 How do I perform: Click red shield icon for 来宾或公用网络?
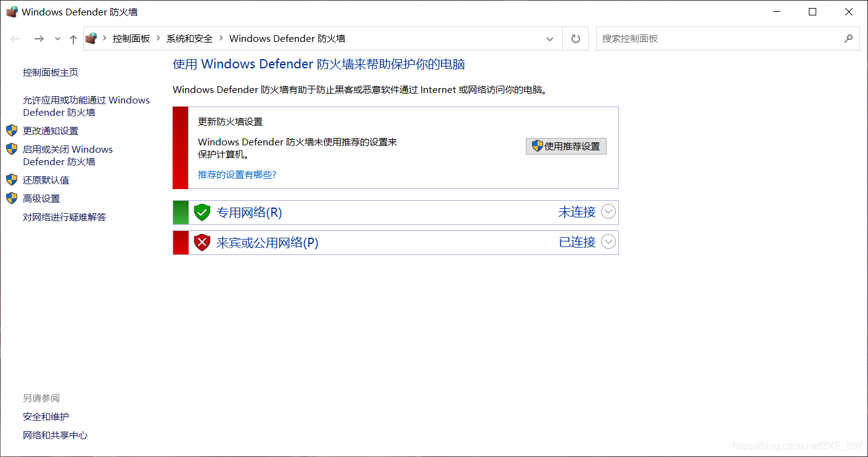pyautogui.click(x=202, y=243)
